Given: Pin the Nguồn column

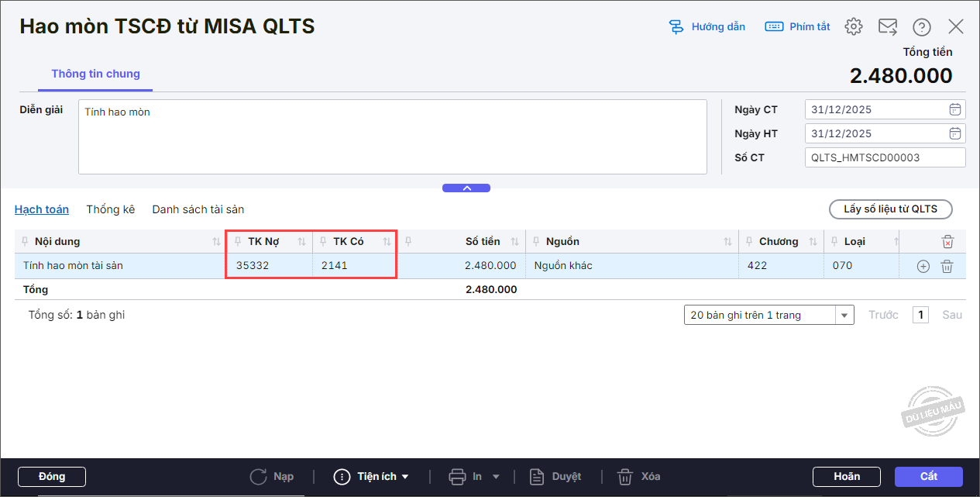Looking at the screenshot, I should coord(536,242).
